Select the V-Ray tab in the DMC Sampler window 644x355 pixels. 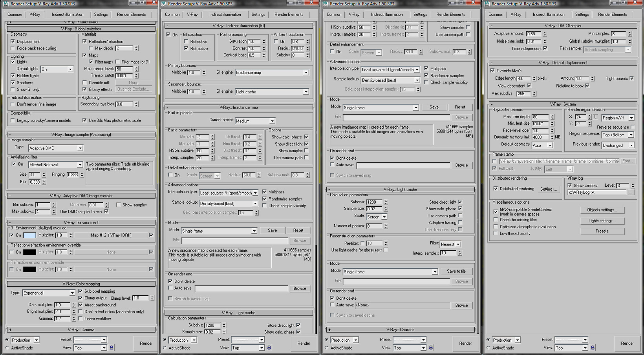click(x=516, y=15)
